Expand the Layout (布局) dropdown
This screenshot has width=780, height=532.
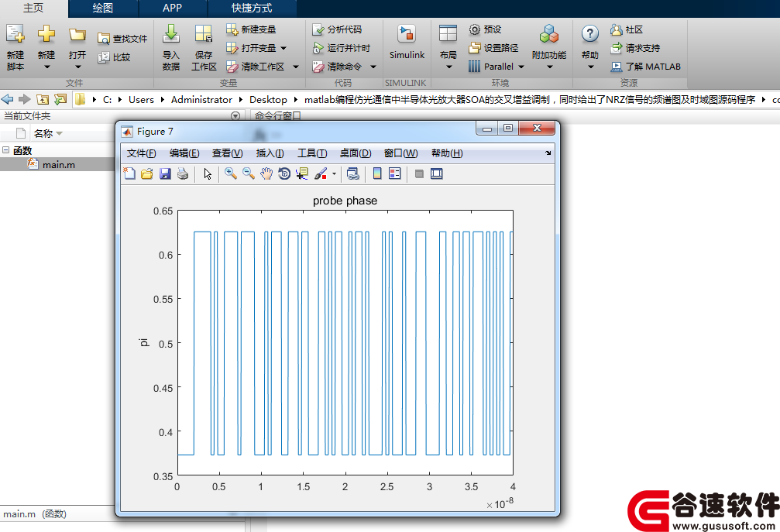point(448,67)
